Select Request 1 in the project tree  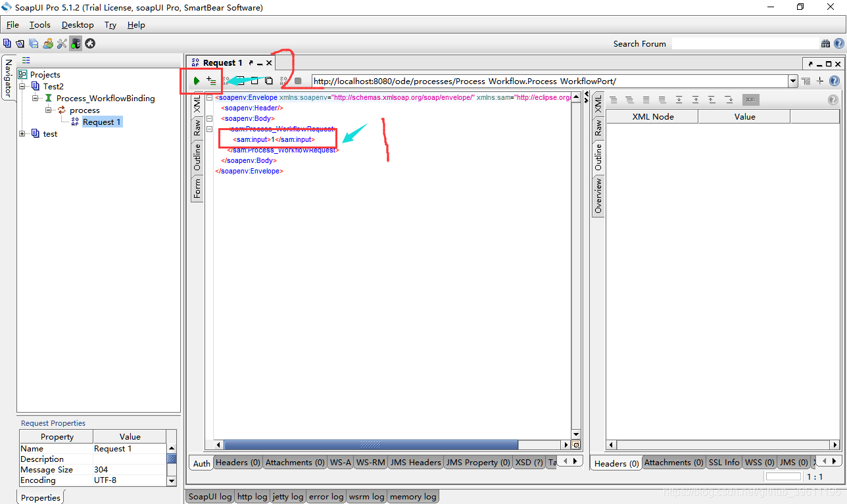101,122
